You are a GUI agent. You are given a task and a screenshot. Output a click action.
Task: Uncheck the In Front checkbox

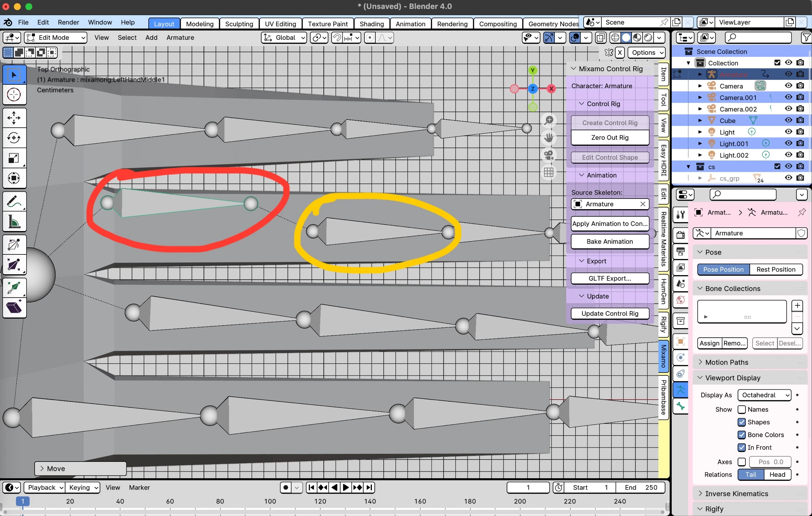pos(742,447)
